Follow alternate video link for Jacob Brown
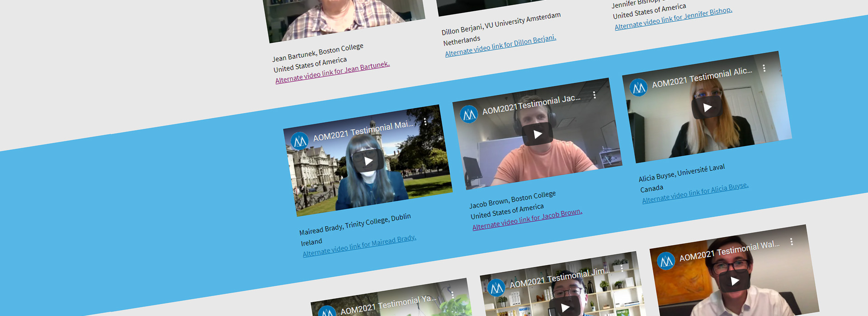Image resolution: width=868 pixels, height=316 pixels. click(x=527, y=219)
